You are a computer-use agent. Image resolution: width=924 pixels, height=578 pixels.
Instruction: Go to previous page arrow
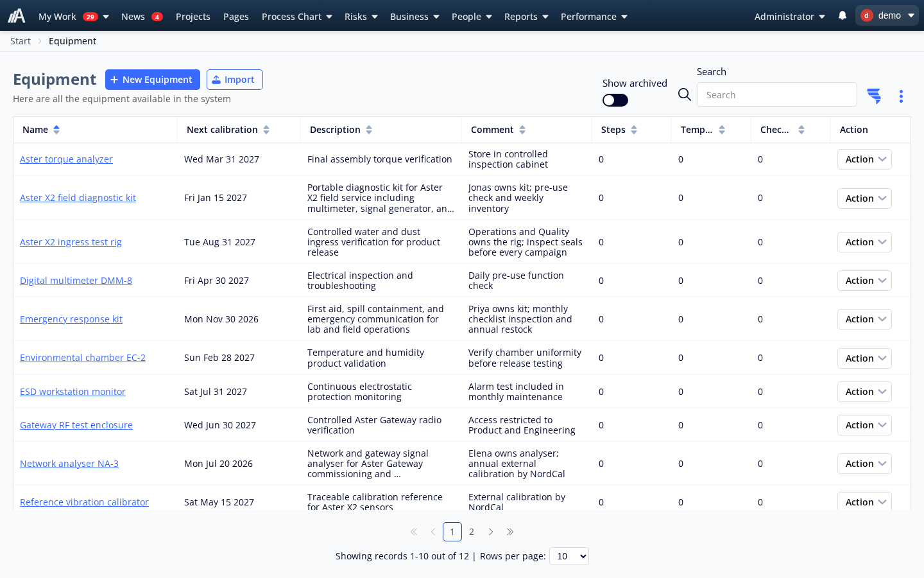point(433,532)
